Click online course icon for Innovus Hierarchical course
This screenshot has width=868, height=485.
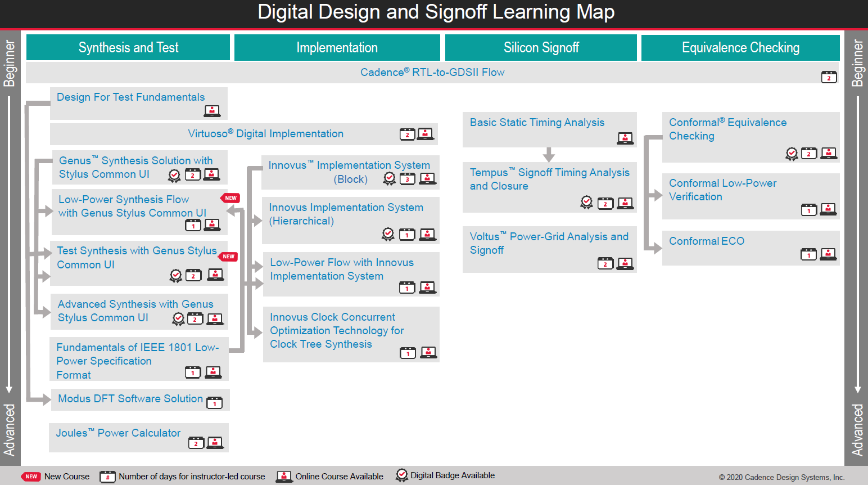pos(428,234)
